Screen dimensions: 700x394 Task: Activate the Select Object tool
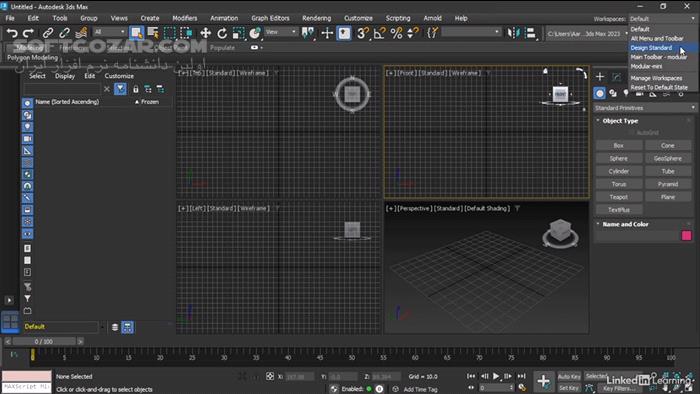pos(136,33)
